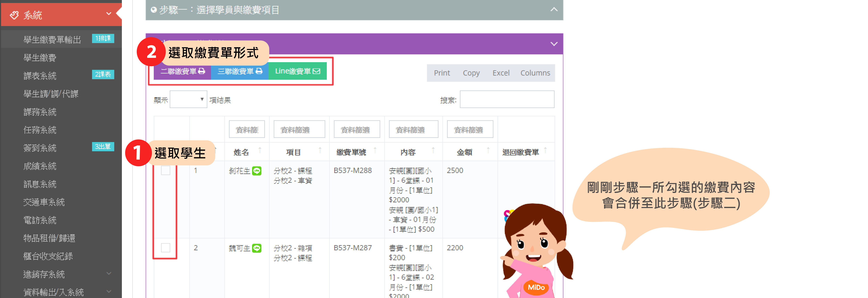Click the Excel export button
The width and height of the screenshot is (868, 298).
coord(501,73)
